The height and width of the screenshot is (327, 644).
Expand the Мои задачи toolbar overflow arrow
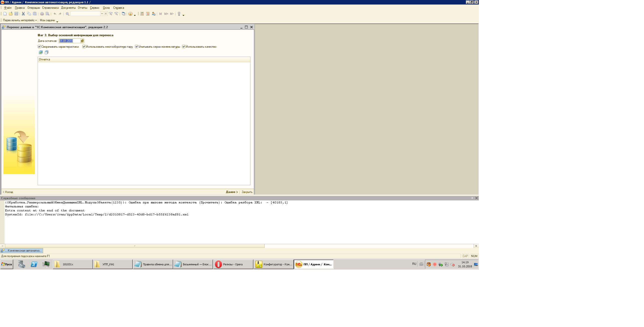(57, 21)
